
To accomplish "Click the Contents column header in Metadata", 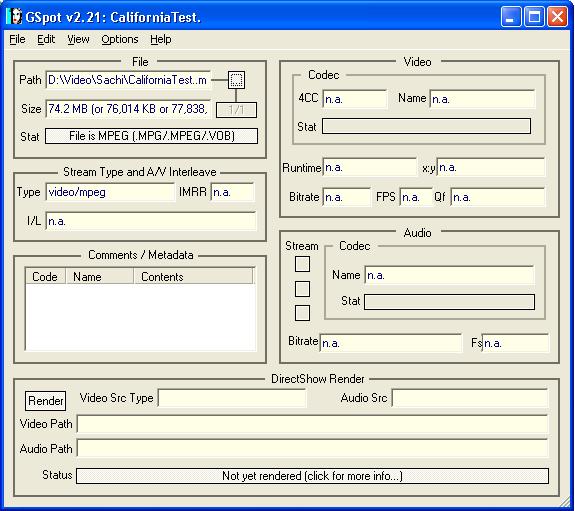I will [x=193, y=276].
